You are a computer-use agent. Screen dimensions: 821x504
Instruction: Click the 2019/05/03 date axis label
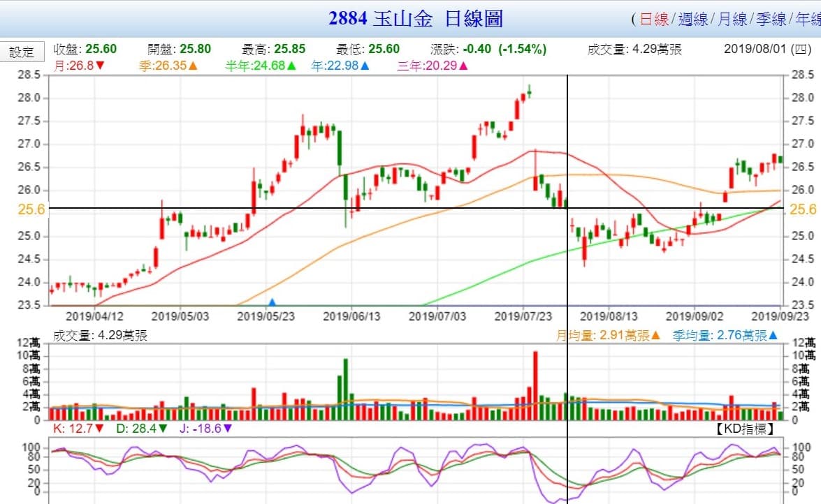(x=180, y=316)
